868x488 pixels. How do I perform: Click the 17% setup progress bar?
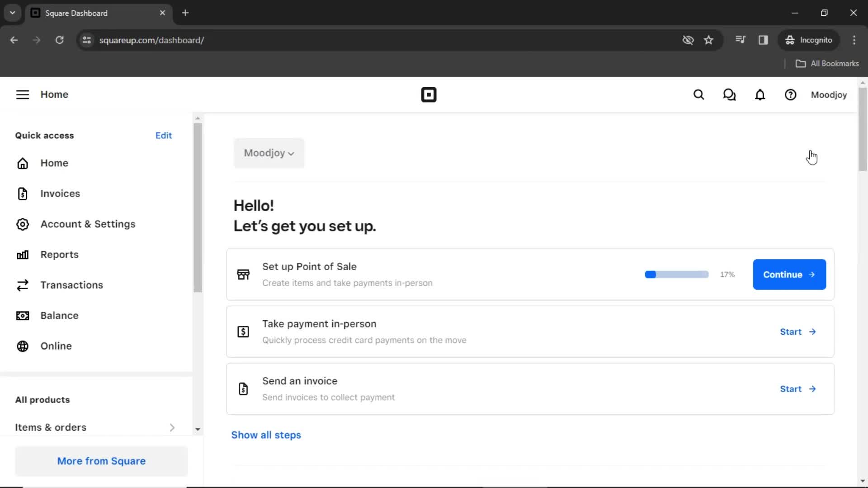click(676, 275)
